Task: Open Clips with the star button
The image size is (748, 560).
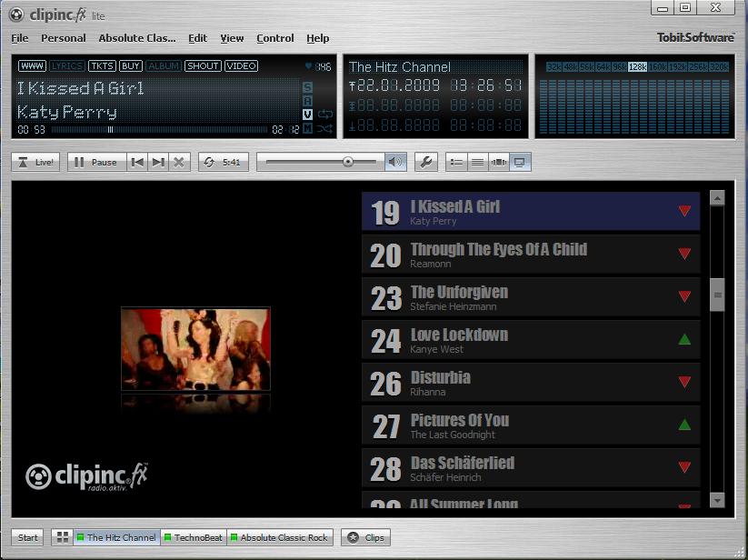Action: coord(366,537)
